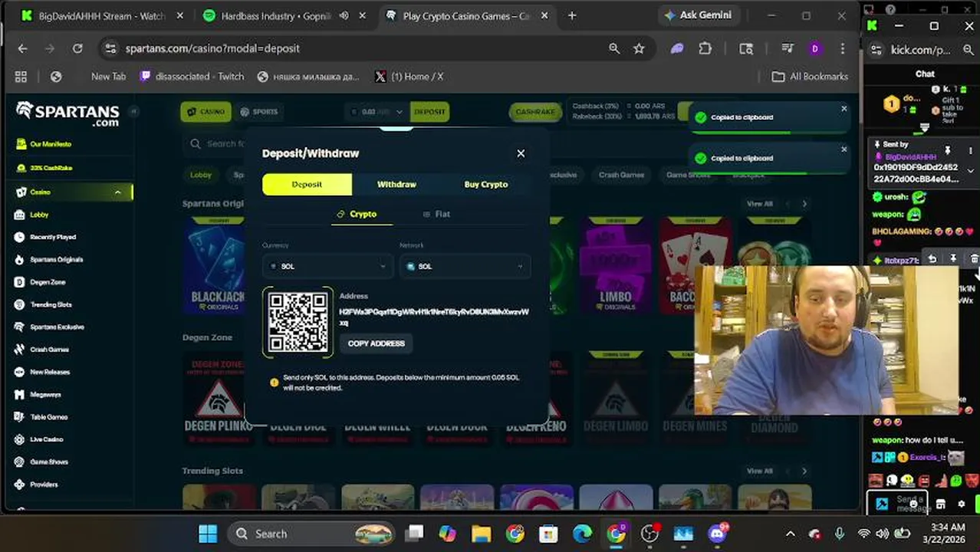The image size is (980, 552).
Task: Collapse the Casino sidebar section
Action: 117,192
